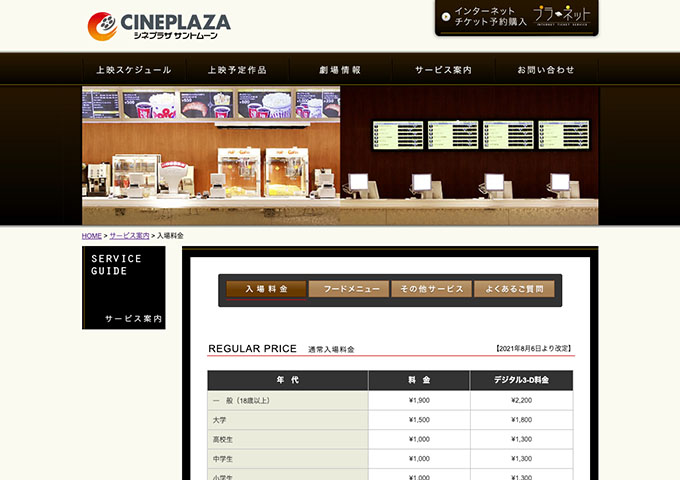Open the サービス案内 navigation menu
The width and height of the screenshot is (680, 480).
[443, 70]
